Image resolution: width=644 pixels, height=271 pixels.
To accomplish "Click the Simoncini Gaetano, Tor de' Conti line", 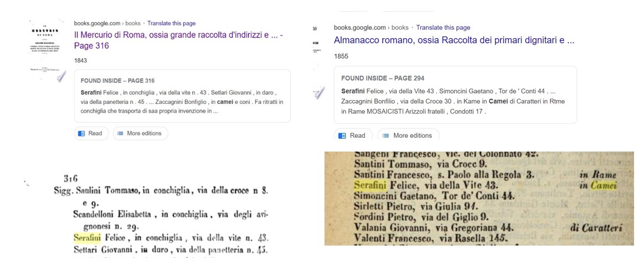I will point(434,196).
